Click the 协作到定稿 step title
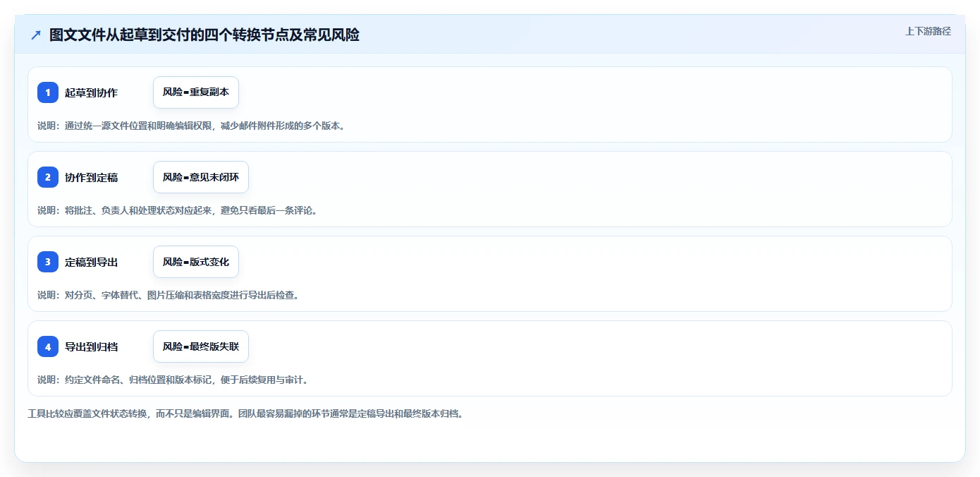The width and height of the screenshot is (980, 477). click(x=91, y=177)
